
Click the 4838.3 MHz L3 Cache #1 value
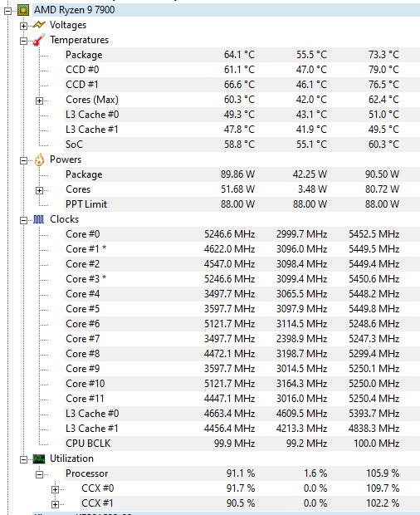tap(374, 429)
